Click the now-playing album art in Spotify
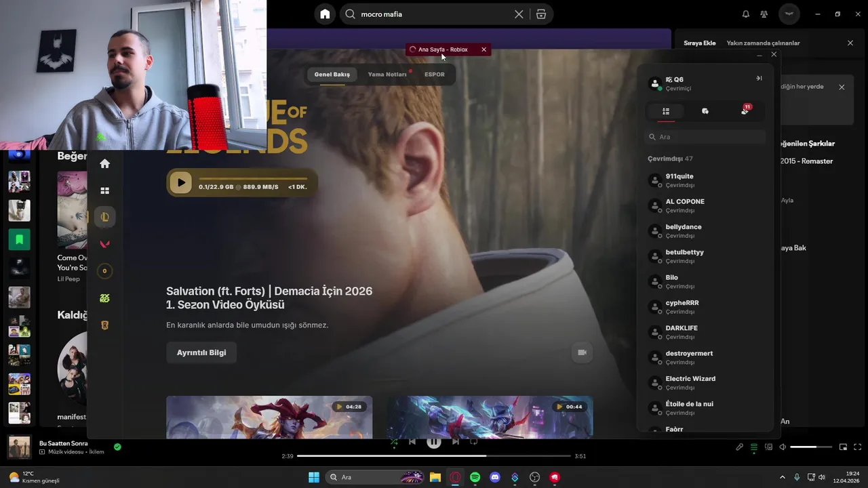This screenshot has width=868, height=488. 19,447
